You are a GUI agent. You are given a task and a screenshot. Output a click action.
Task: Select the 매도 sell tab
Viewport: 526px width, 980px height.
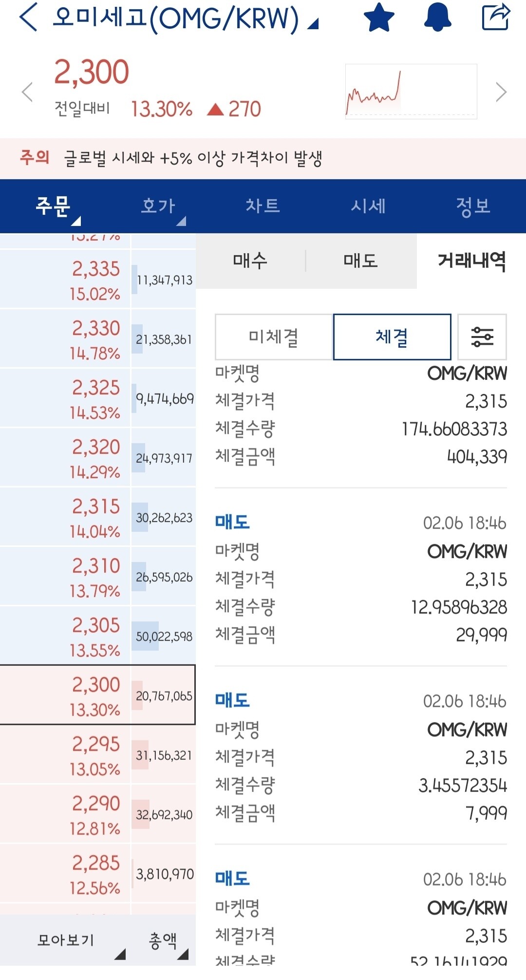click(x=360, y=261)
